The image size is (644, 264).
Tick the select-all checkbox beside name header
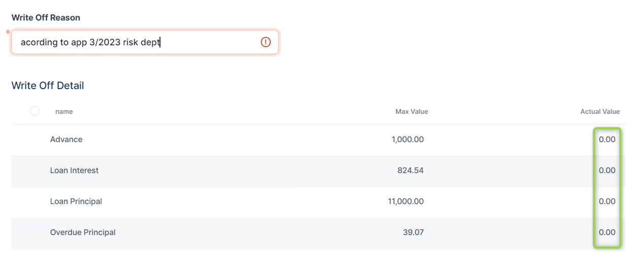(35, 111)
